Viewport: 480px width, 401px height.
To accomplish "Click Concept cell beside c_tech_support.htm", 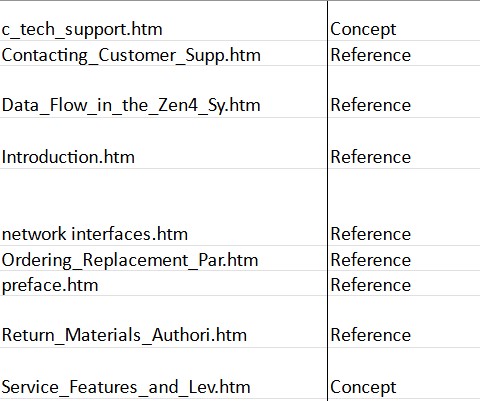I will click(404, 21).
